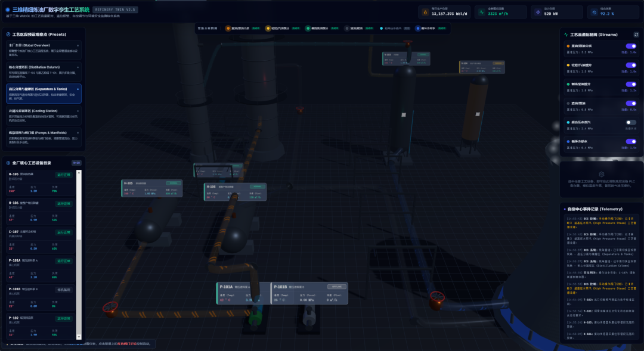Enable the 2.4 MPa high-pressure steam switch
The height and width of the screenshot is (351, 644).
[631, 122]
